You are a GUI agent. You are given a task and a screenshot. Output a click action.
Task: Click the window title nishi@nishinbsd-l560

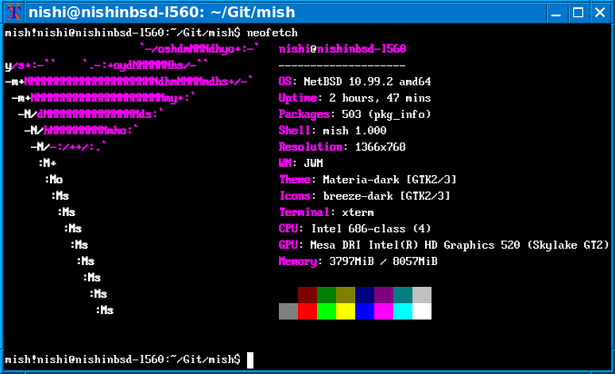coord(162,12)
